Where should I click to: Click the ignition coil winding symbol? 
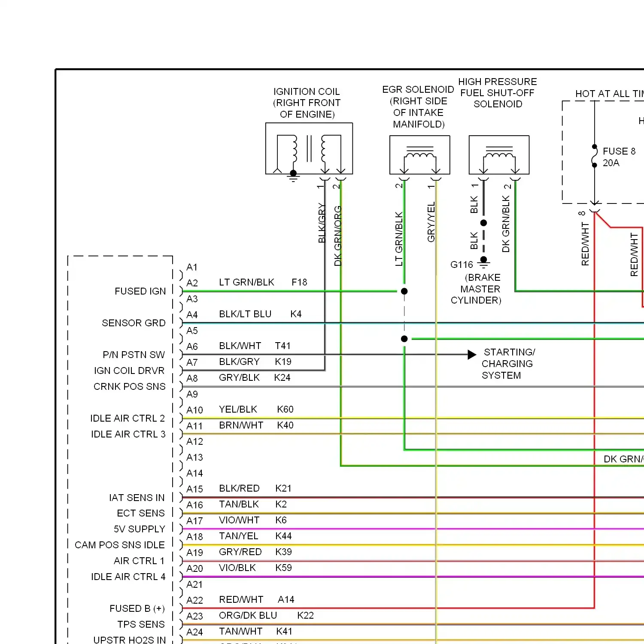point(309,149)
